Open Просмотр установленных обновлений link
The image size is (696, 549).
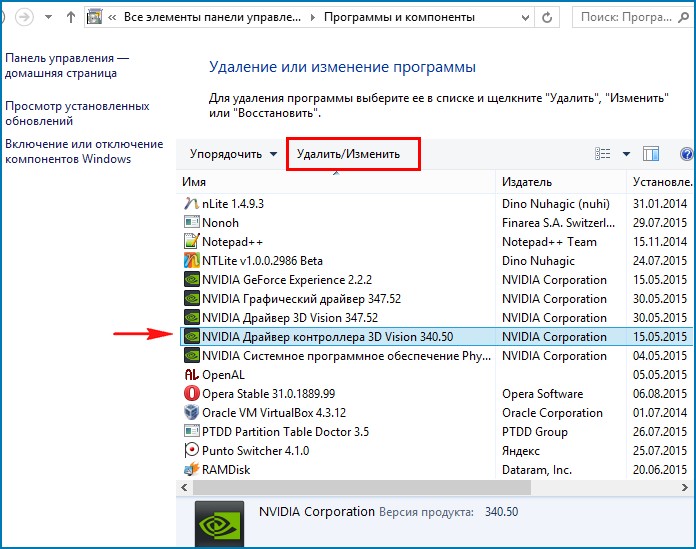(77, 113)
